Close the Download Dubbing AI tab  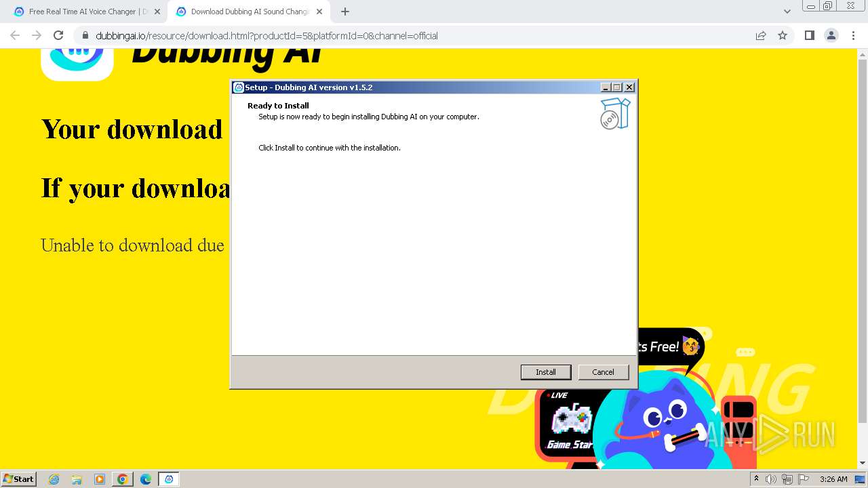click(x=319, y=12)
